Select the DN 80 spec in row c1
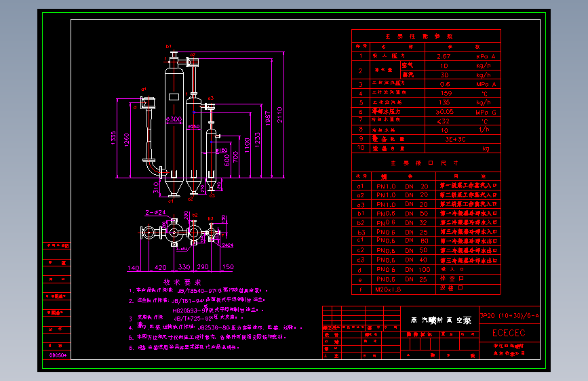 [416, 241]
